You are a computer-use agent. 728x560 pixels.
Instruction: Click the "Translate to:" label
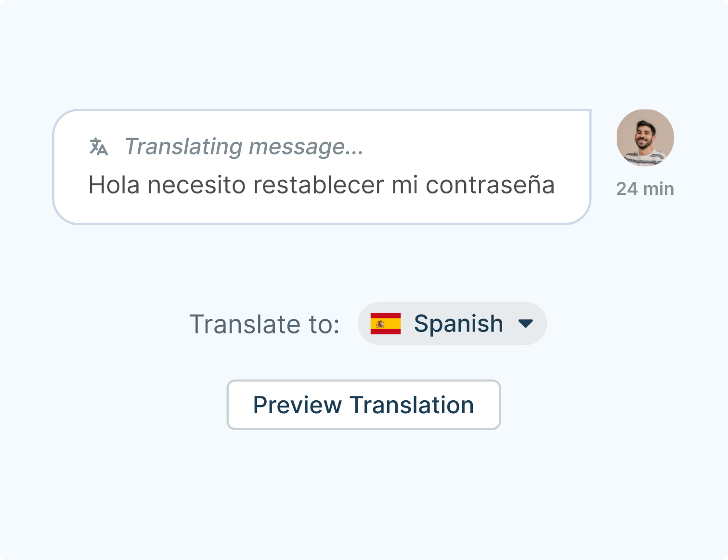[264, 324]
